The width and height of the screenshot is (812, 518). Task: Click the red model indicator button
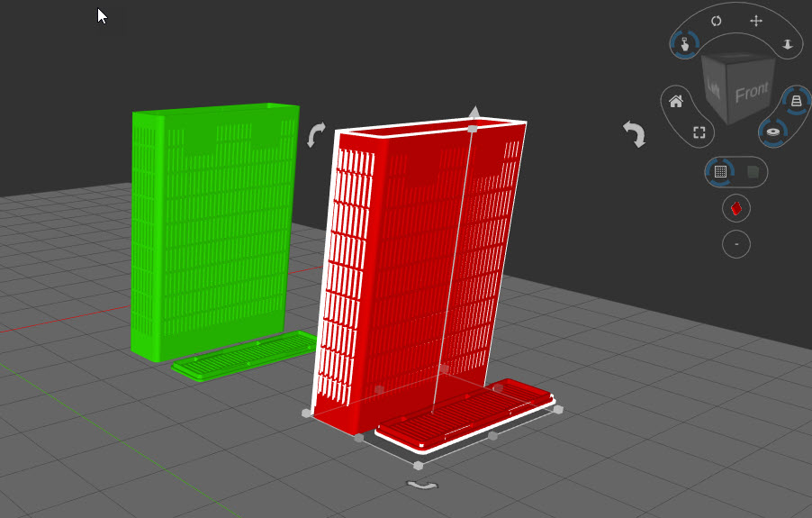coord(735,208)
